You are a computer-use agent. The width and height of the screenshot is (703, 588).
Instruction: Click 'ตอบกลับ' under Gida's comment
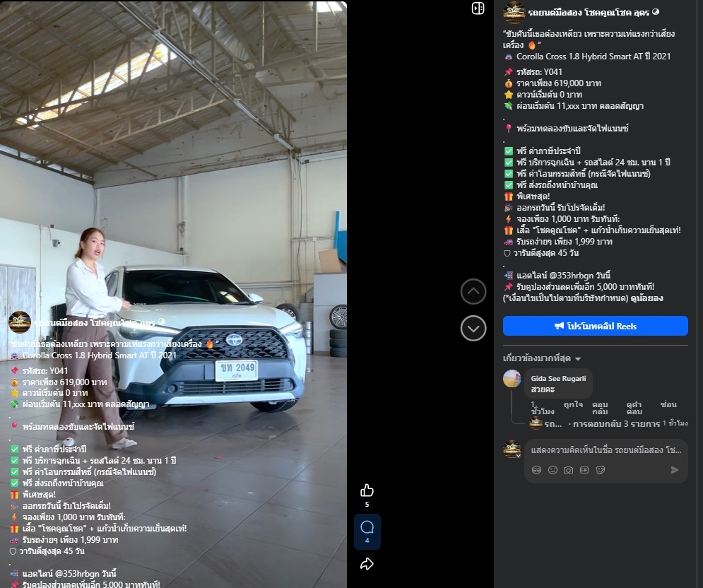pos(600,408)
